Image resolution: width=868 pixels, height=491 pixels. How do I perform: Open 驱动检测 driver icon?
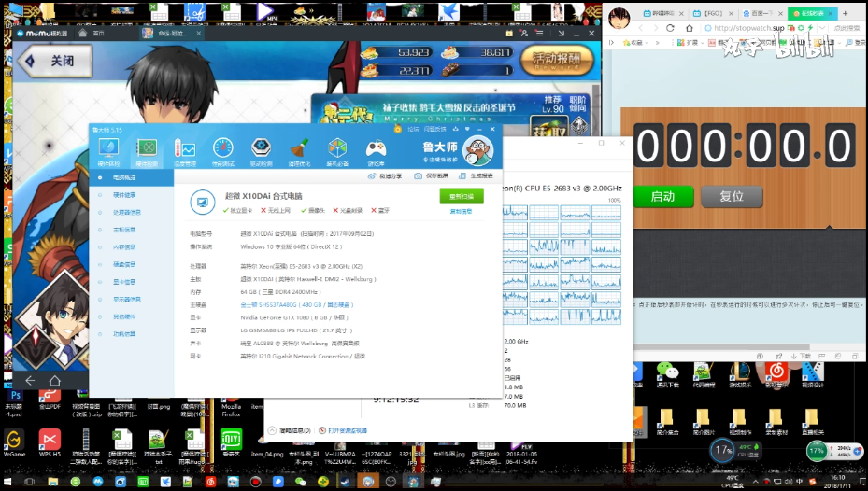click(262, 152)
